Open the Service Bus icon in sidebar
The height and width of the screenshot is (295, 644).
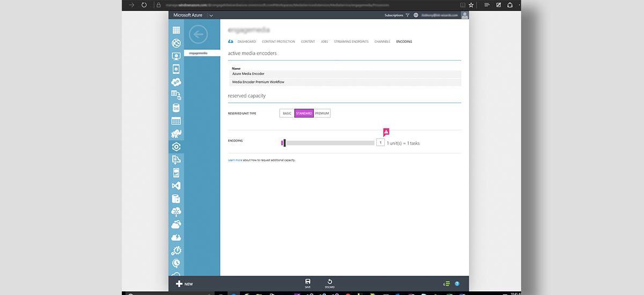(x=176, y=159)
